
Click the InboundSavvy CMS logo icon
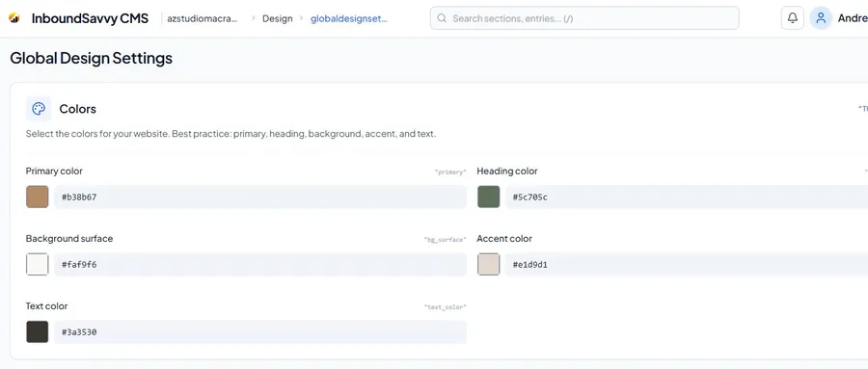[x=14, y=18]
